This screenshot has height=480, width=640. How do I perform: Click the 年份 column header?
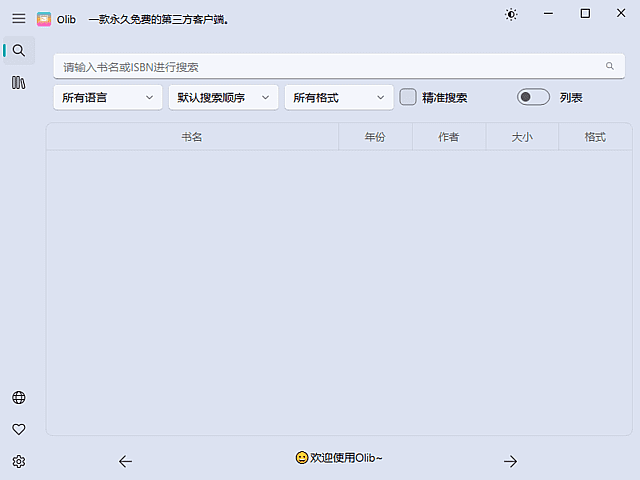(375, 137)
